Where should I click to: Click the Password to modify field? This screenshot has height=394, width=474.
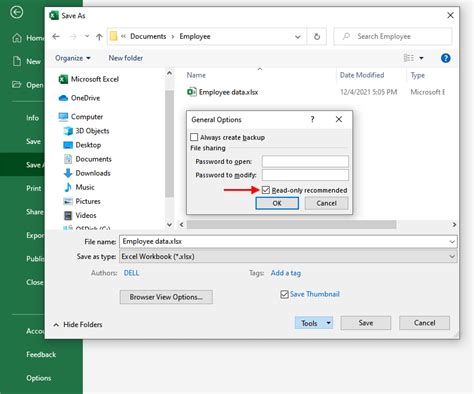[x=305, y=175]
